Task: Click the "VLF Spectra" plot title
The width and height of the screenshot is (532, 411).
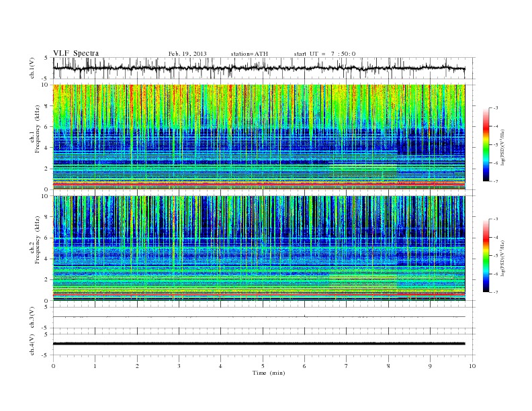Action: point(76,53)
